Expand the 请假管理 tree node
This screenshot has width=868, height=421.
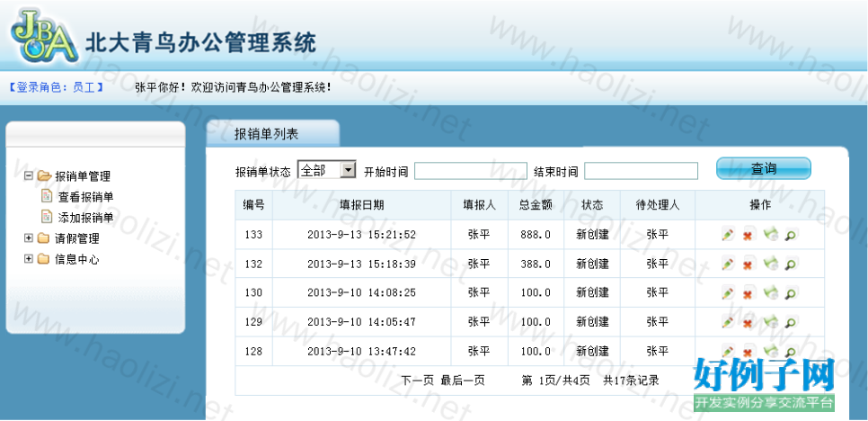pyautogui.click(x=29, y=238)
